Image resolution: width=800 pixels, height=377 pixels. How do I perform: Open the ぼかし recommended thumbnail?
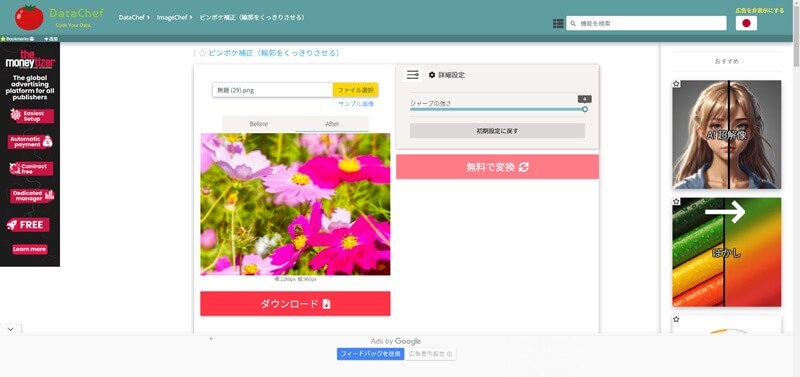[727, 252]
